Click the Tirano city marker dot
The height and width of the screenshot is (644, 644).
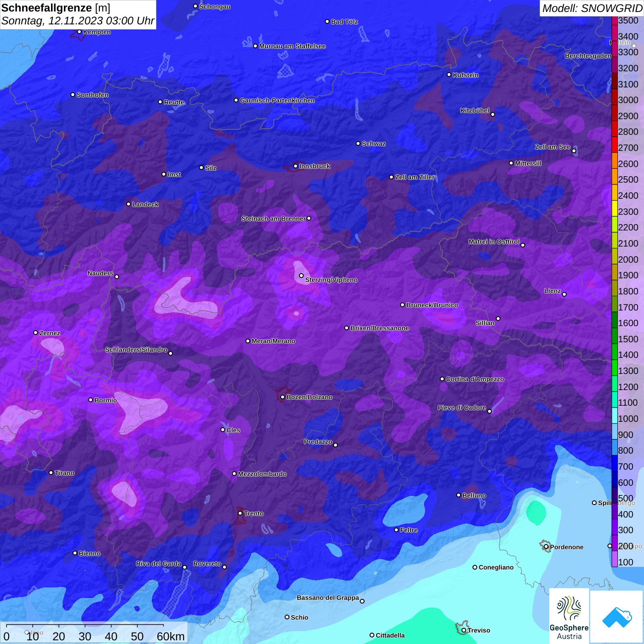coord(51,472)
